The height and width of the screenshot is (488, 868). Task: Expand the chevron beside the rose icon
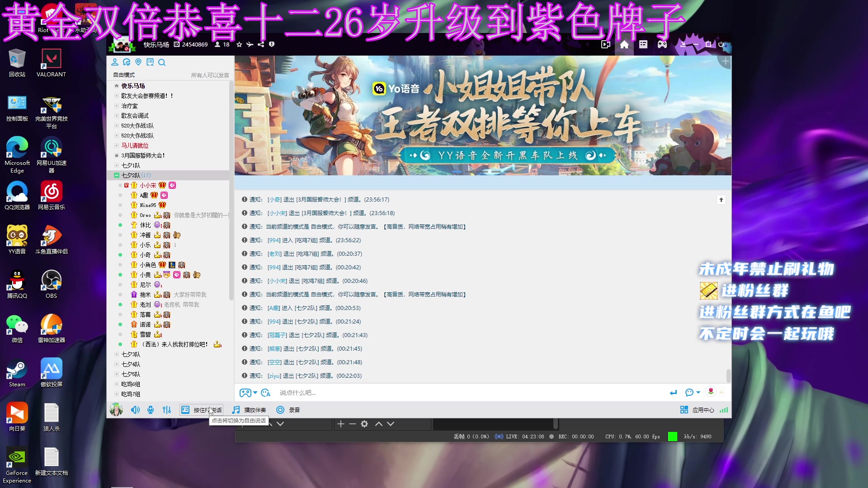pyautogui.click(x=722, y=393)
